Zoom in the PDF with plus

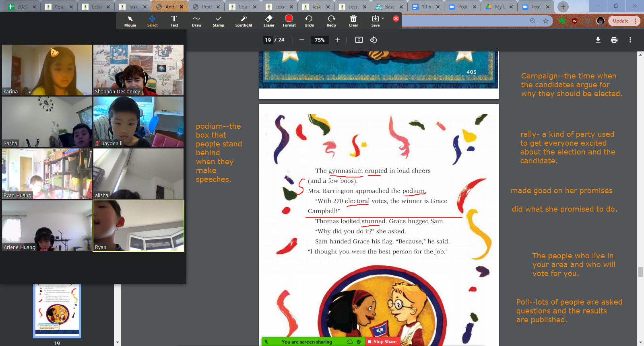[x=338, y=40]
